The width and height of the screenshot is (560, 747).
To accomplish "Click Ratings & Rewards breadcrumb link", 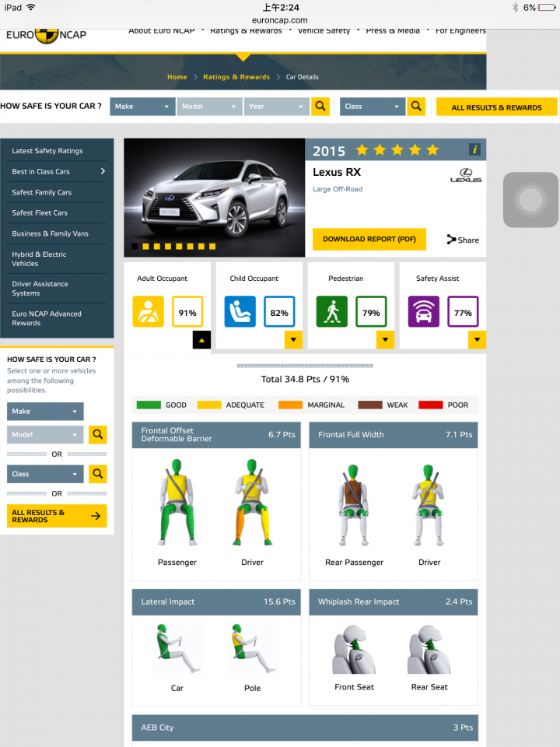I will [236, 77].
